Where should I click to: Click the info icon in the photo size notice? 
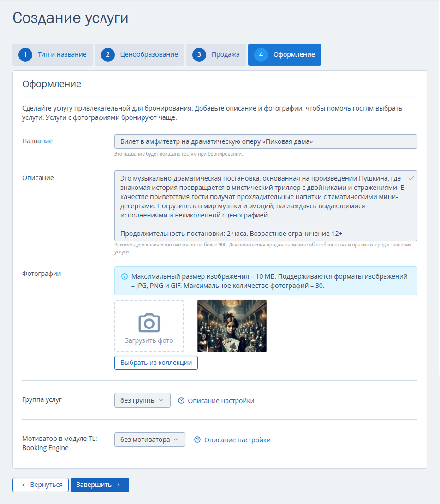tap(124, 276)
